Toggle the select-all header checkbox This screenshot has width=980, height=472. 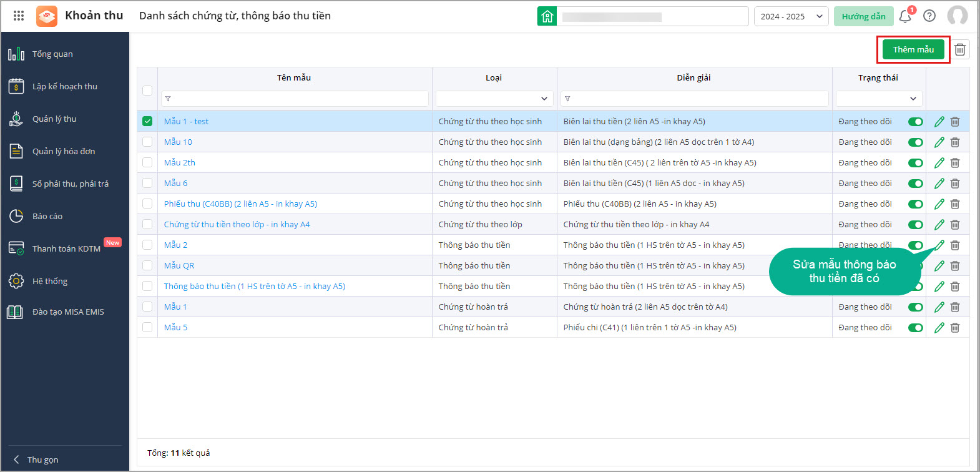[x=147, y=91]
